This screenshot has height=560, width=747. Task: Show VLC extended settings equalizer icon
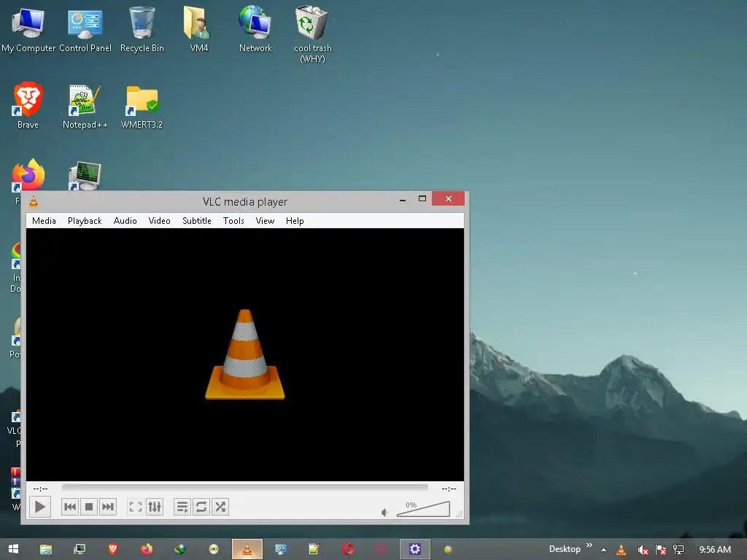[155, 507]
